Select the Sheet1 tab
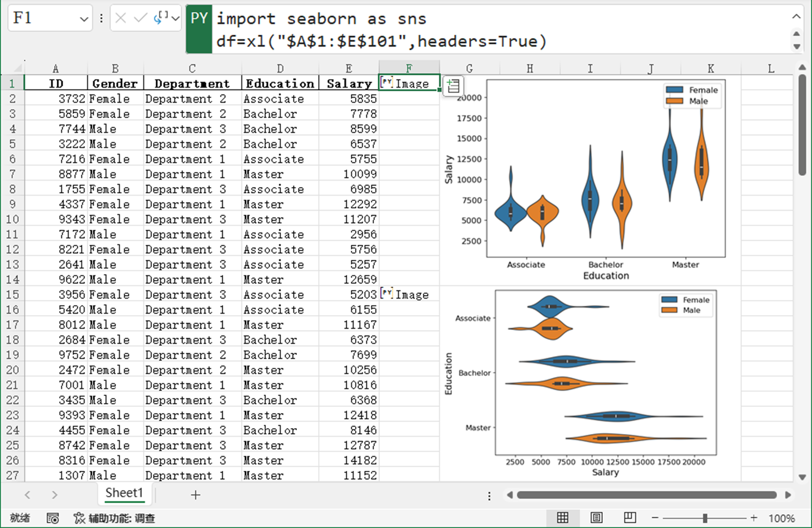The width and height of the screenshot is (812, 528). [x=124, y=493]
